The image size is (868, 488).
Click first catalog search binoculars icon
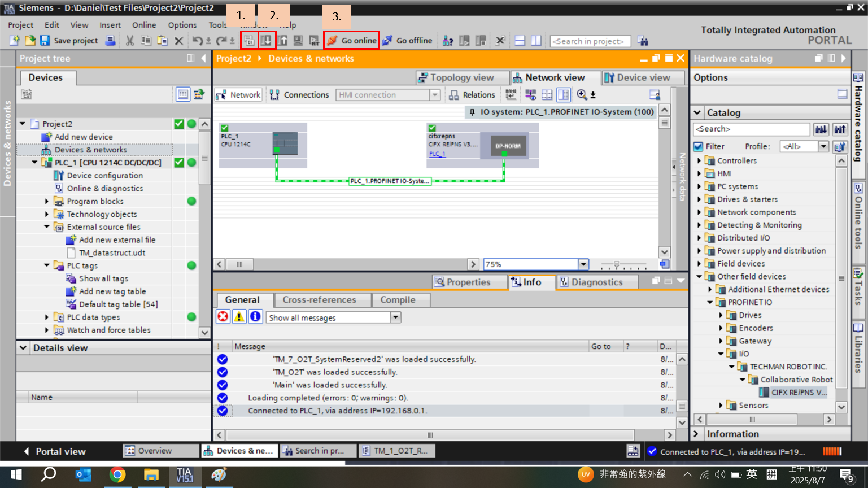tap(821, 129)
